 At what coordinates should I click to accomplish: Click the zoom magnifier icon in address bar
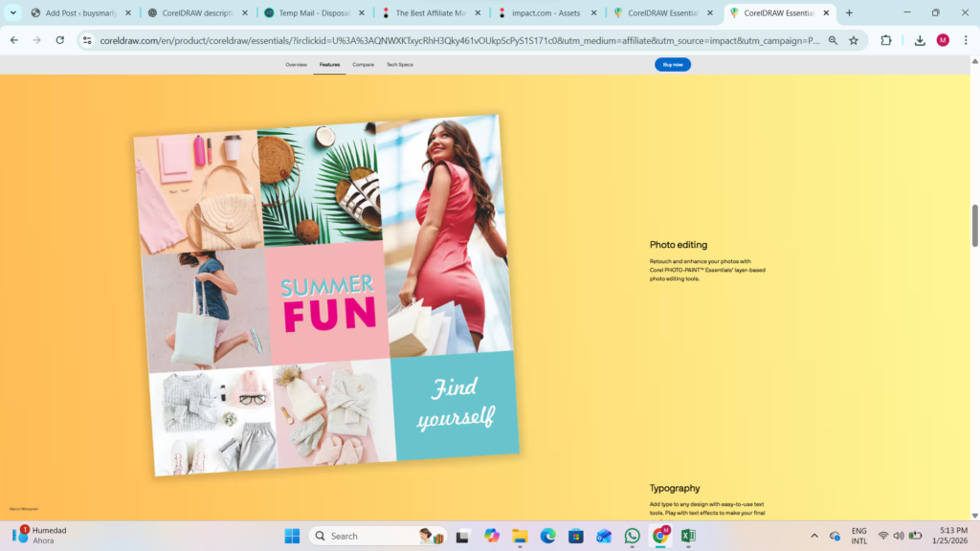point(833,40)
